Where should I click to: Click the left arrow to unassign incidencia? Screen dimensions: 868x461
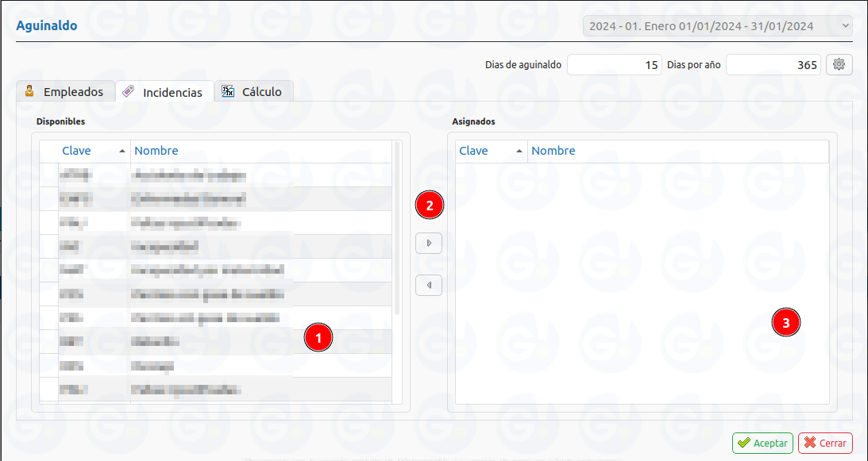point(429,285)
